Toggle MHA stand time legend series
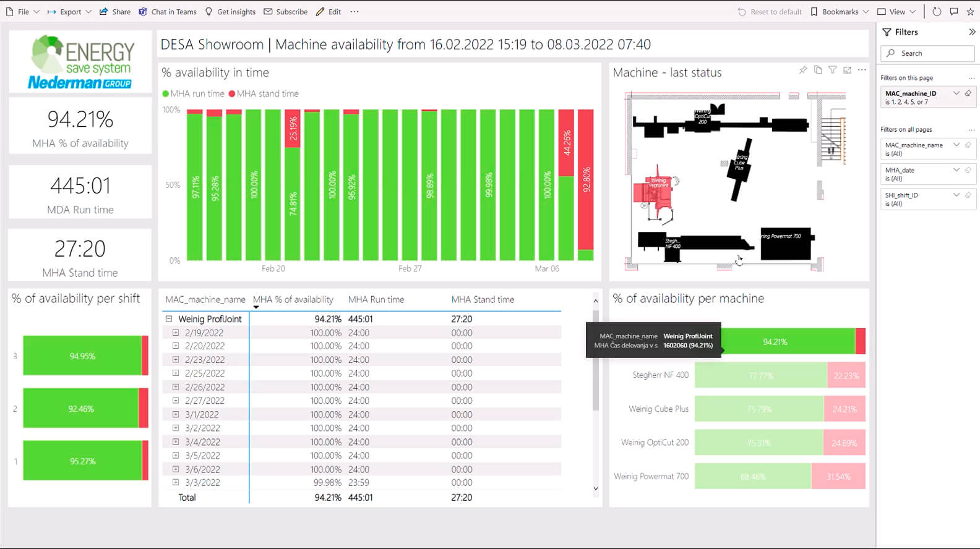 [264, 94]
